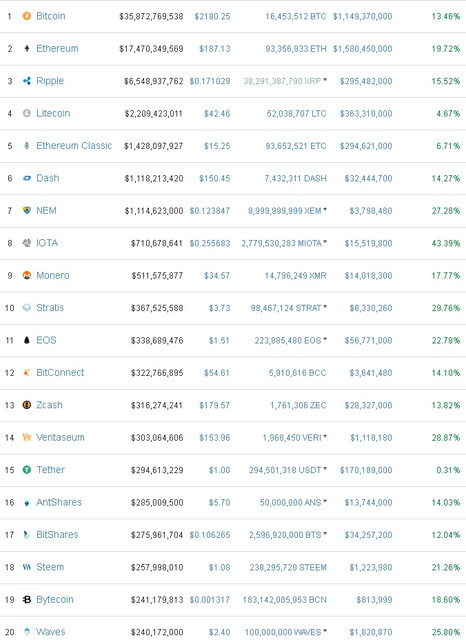Open the Ethereum name link

tap(57, 48)
